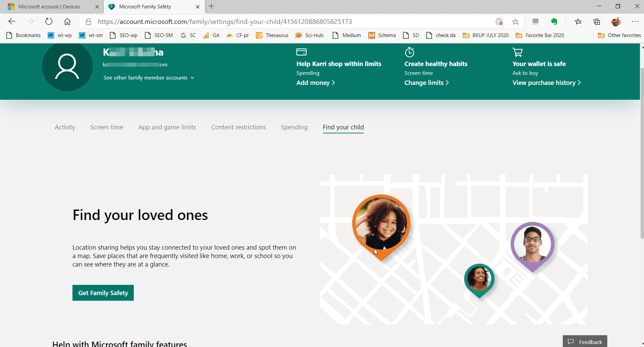The image size is (644, 347).
Task: Open the Schema bookmark
Action: coord(382,35)
